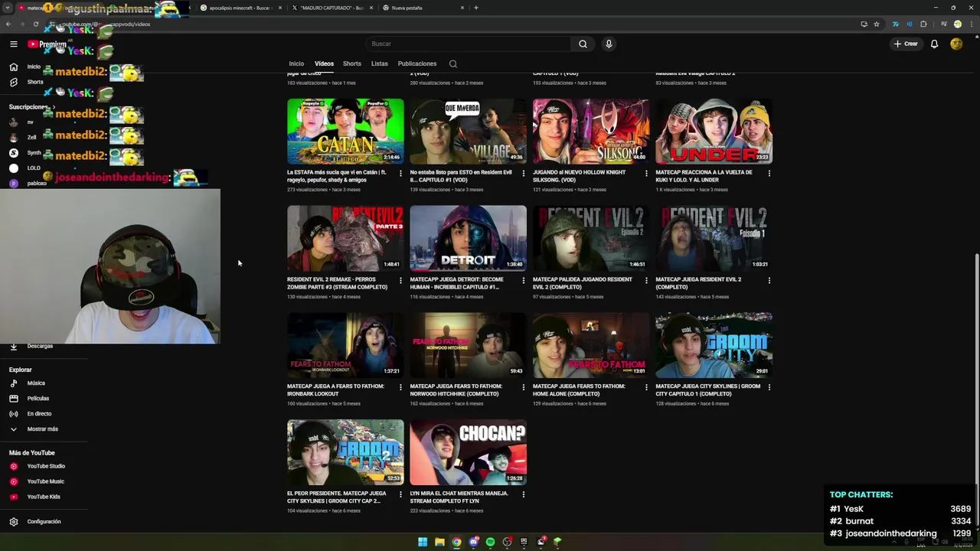980x551 pixels.
Task: Open YouTube Studio from sidebar
Action: [46, 466]
